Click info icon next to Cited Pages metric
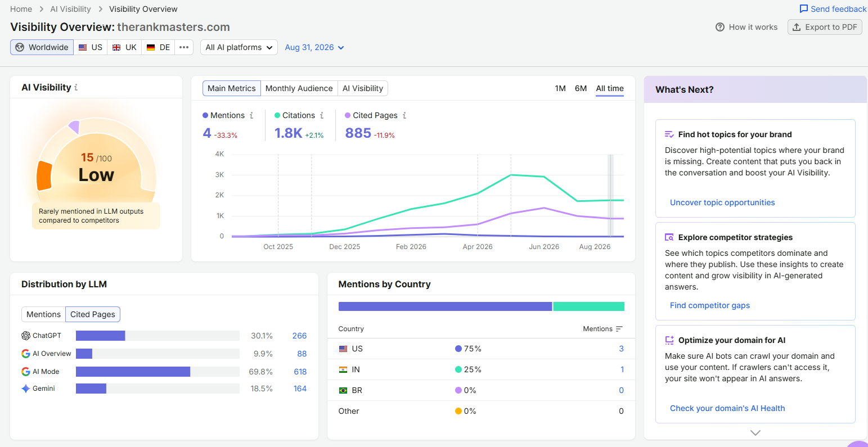 [x=404, y=115]
